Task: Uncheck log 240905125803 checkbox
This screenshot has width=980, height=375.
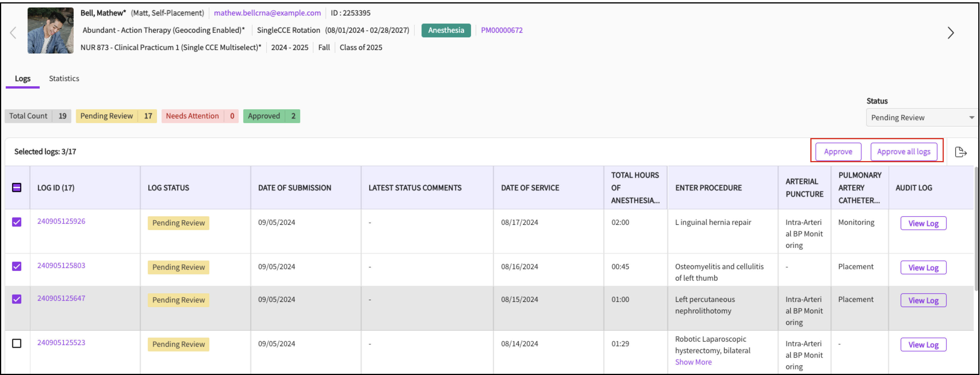Action: point(17,266)
